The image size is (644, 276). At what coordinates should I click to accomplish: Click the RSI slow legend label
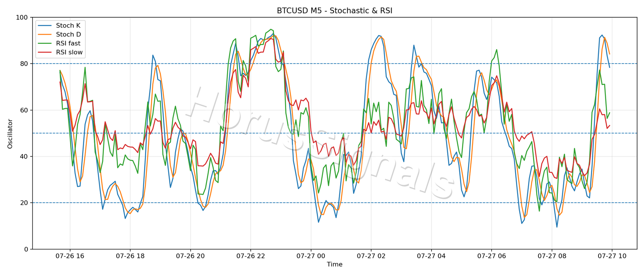69,52
